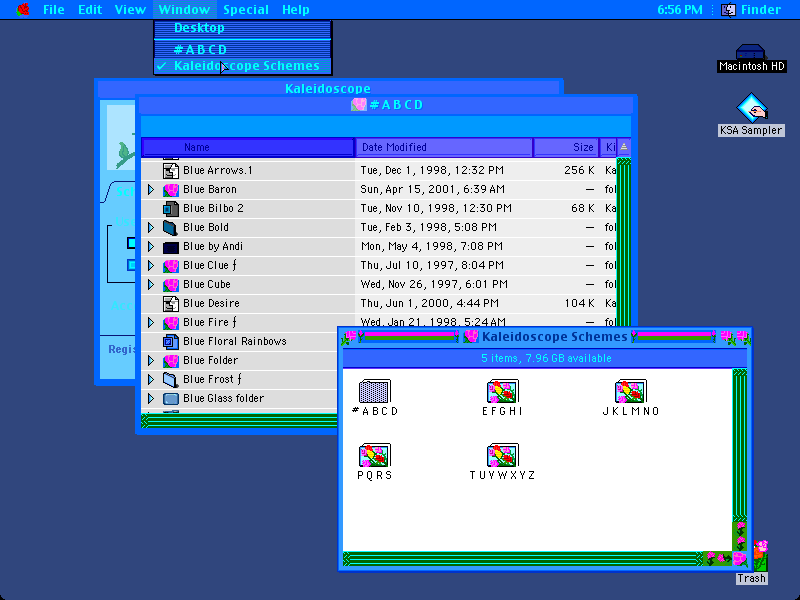Screen dimensions: 800x600
Task: Choose Kaleidoscope Schemes from the Window menu
Action: pyautogui.click(x=243, y=66)
